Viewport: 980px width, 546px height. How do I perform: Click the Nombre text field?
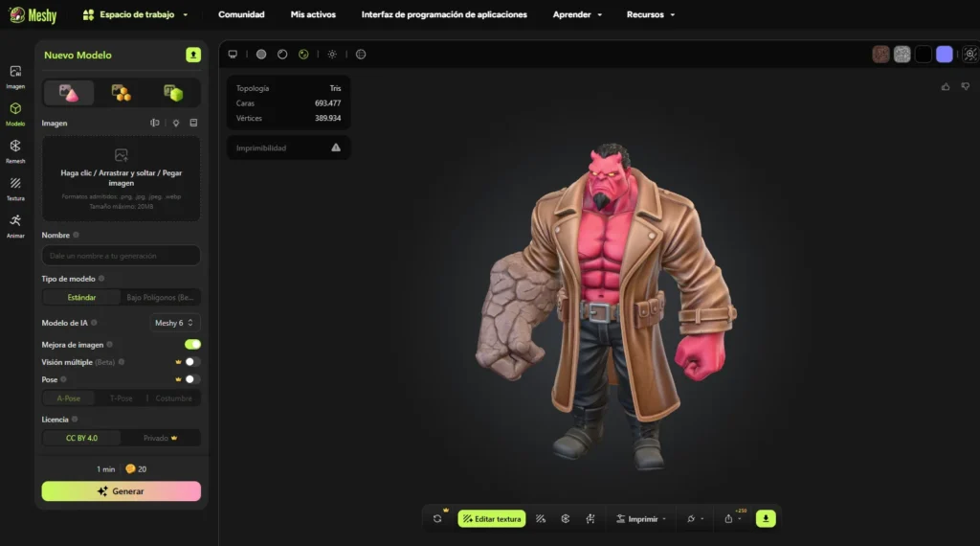pyautogui.click(x=122, y=255)
